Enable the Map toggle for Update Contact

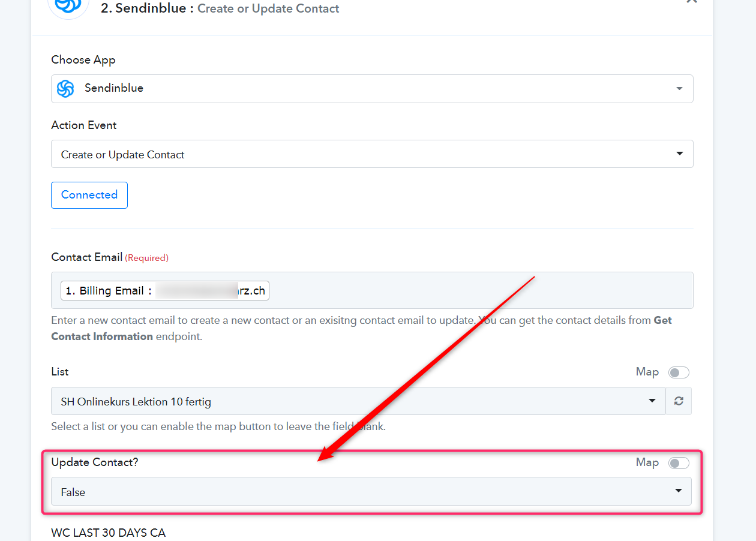(x=679, y=463)
